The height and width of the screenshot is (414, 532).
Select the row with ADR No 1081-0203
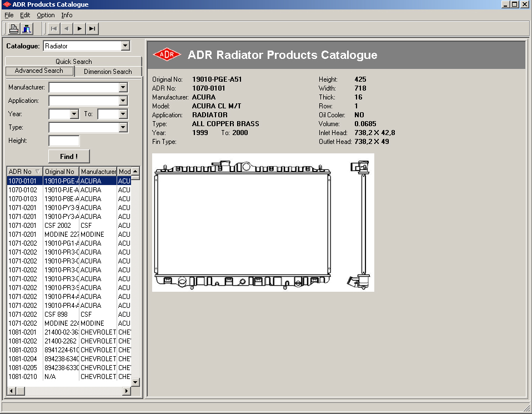coord(69,350)
